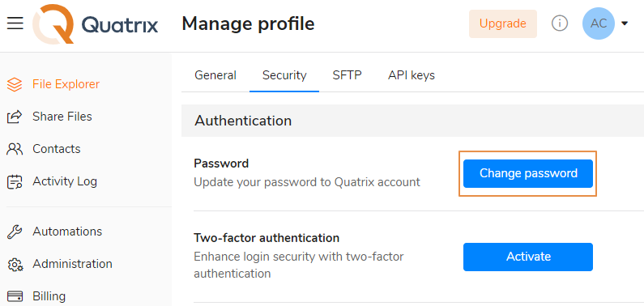The image size is (644, 306).
Task: Click the Billing card icon
Action: pyautogui.click(x=15, y=296)
